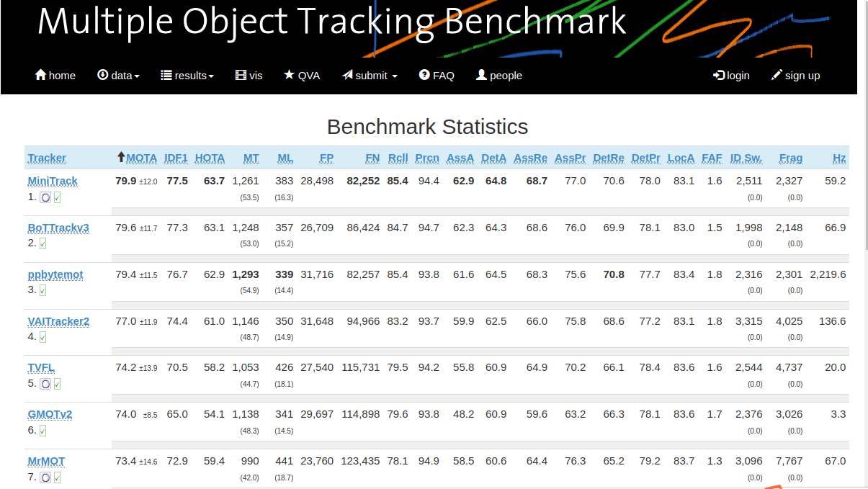Click the sign up pencil icon
This screenshot has width=868, height=489.
click(777, 75)
